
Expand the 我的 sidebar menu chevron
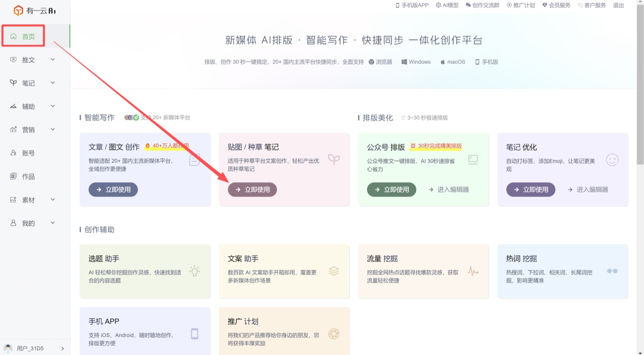pyautogui.click(x=53, y=223)
